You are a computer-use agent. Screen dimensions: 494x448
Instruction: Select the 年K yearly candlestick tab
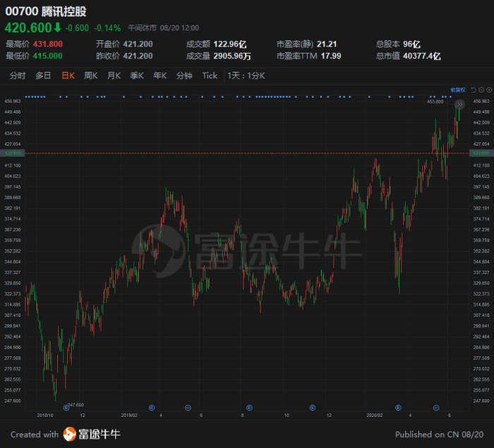(159, 75)
